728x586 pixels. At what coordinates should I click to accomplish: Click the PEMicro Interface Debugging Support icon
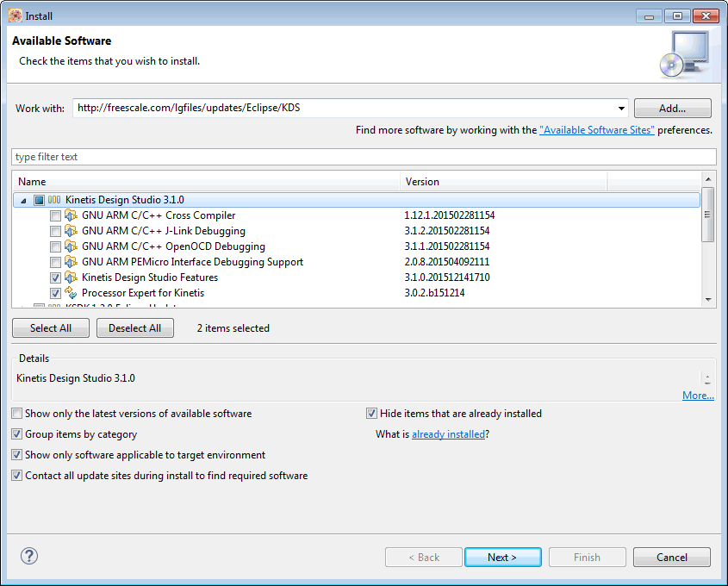72,262
